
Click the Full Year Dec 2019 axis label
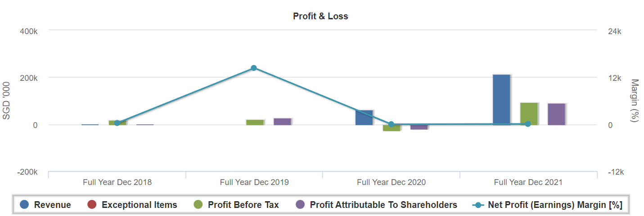[x=254, y=182]
